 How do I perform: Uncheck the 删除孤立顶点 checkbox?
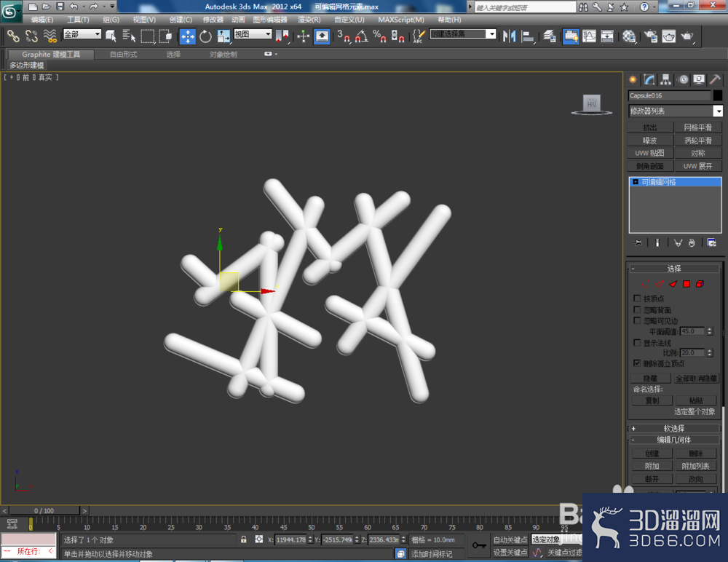coord(637,363)
